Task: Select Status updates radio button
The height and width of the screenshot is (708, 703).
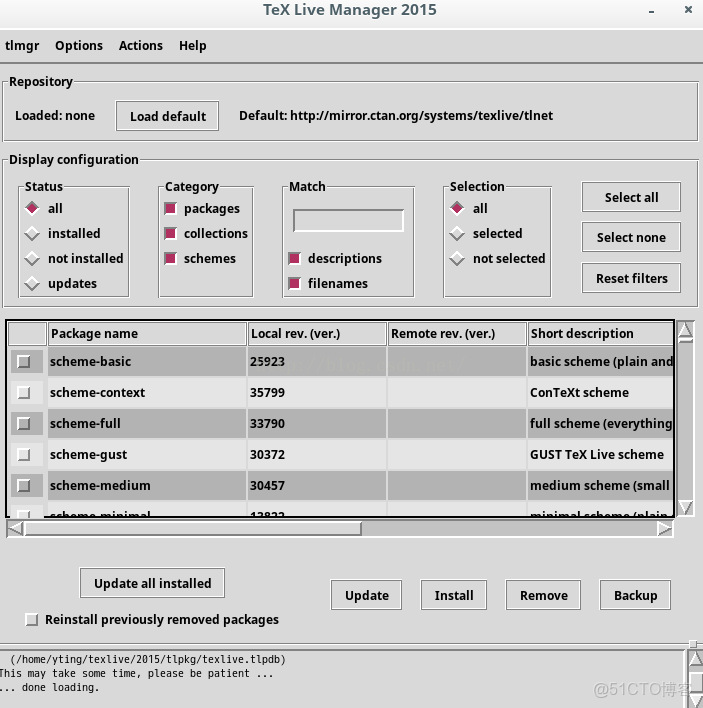Action: click(x=33, y=284)
